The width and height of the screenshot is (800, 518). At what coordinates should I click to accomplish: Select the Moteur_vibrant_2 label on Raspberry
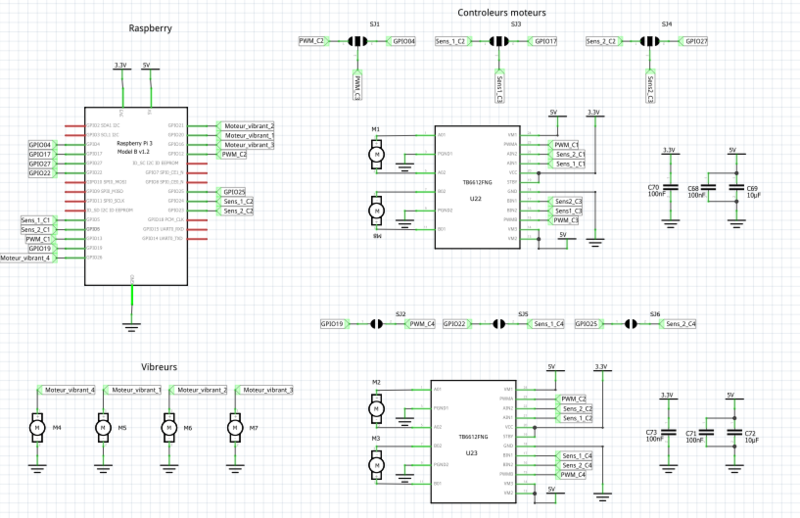pyautogui.click(x=247, y=126)
